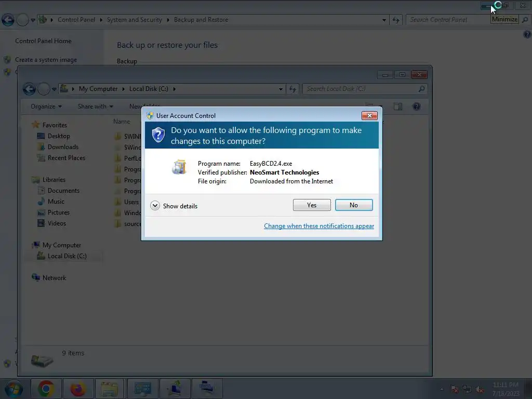Select Recent Places in Explorer sidebar
Screen dimensions: 532x399
click(x=66, y=158)
